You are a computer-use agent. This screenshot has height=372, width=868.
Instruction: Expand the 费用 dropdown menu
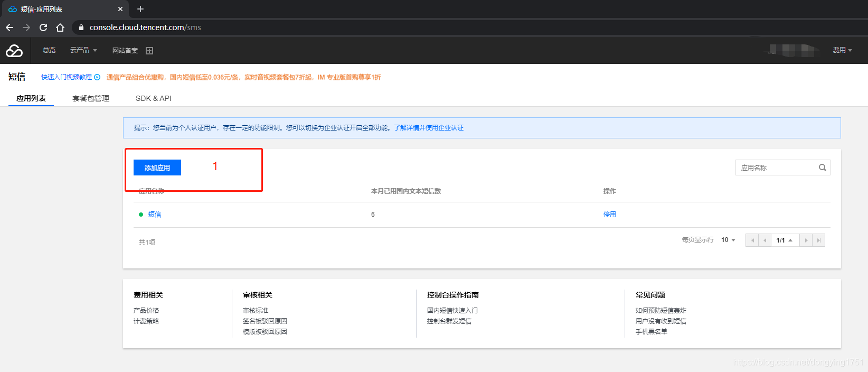click(x=843, y=50)
